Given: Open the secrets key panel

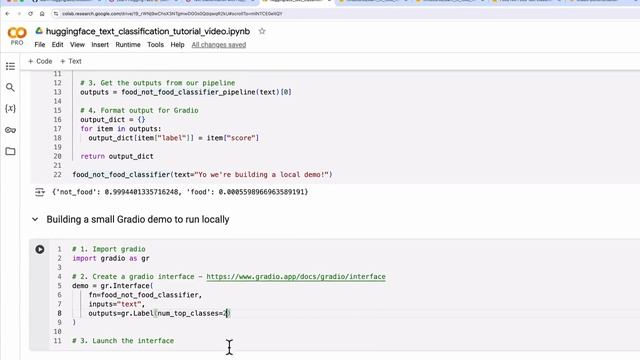Looking at the screenshot, I should click(x=10, y=130).
